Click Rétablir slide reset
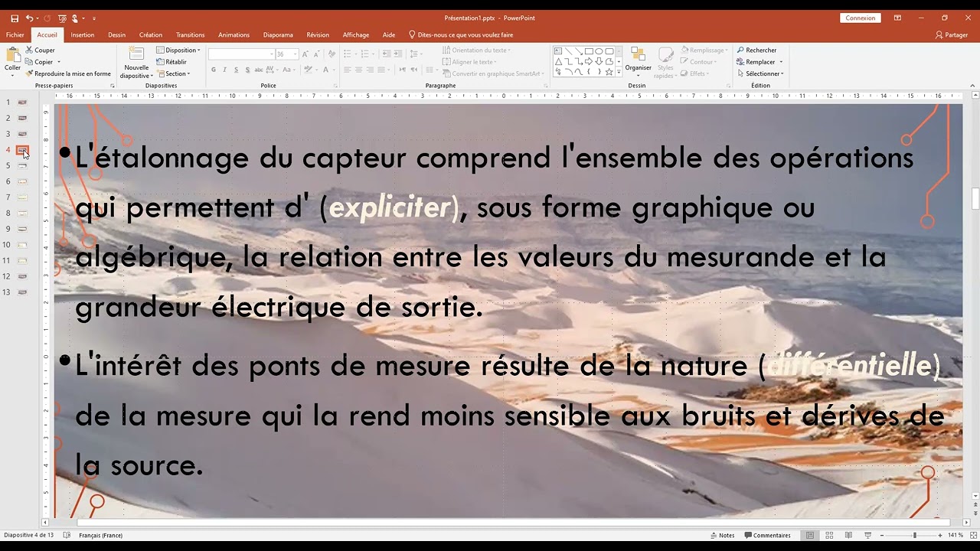980x551 pixels. click(171, 62)
